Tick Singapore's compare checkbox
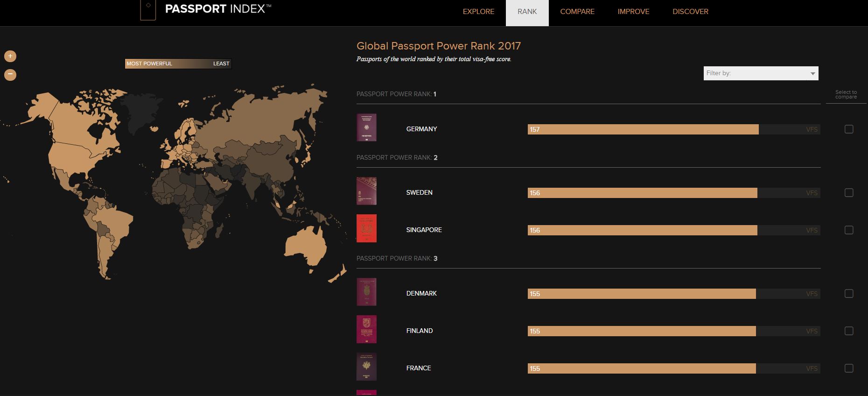Viewport: 868px width, 396px height. 849,230
